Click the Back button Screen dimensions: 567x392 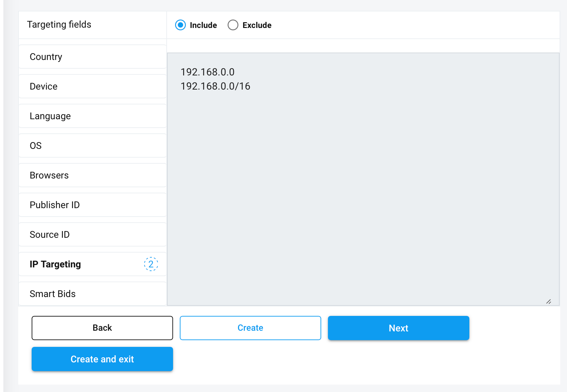click(102, 328)
